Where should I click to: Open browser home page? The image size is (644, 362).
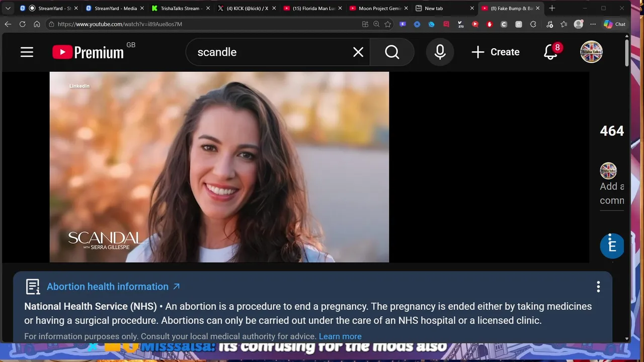coord(37,24)
